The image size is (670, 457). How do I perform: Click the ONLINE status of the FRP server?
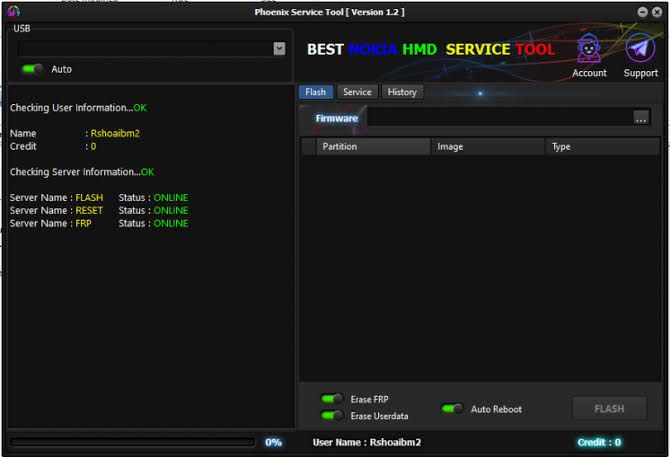click(x=170, y=223)
